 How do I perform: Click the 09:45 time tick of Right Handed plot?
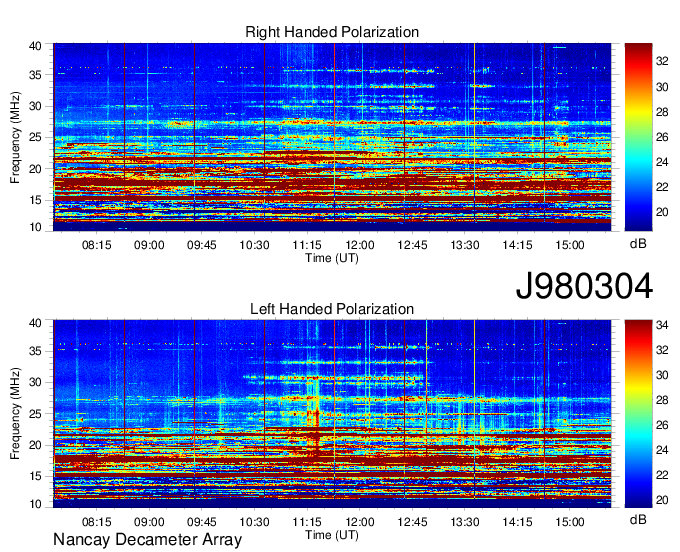point(201,245)
